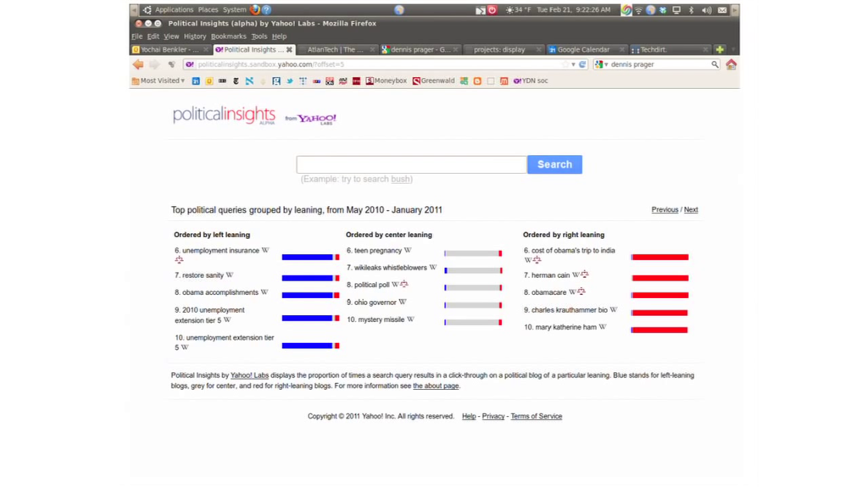Reload the page with the refresh icon
This screenshot has height=488, width=868.
coord(582,64)
